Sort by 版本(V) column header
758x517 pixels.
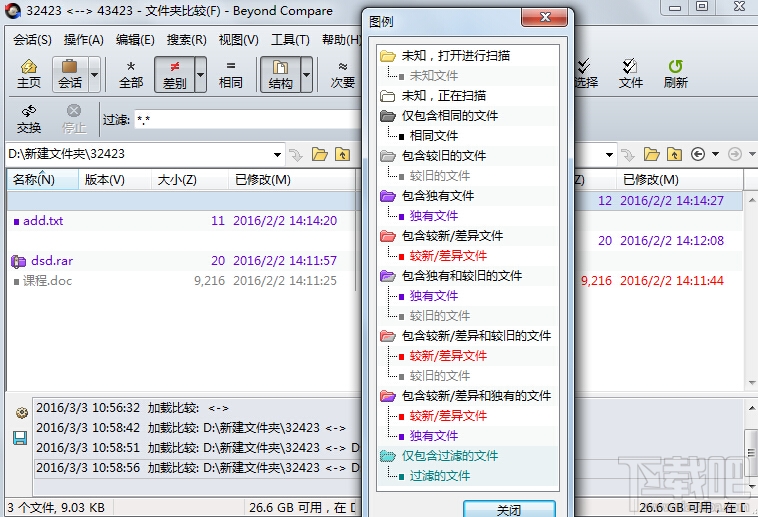tap(115, 180)
